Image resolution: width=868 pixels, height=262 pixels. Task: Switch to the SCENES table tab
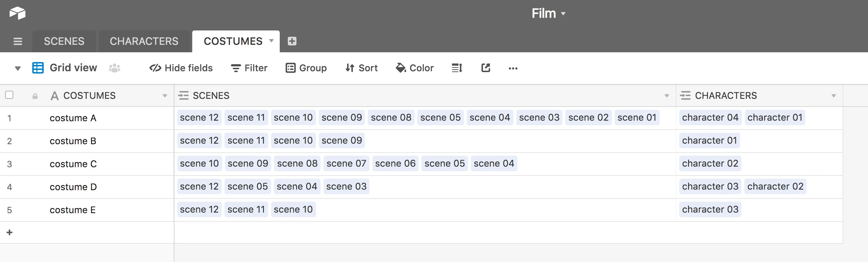pos(64,41)
